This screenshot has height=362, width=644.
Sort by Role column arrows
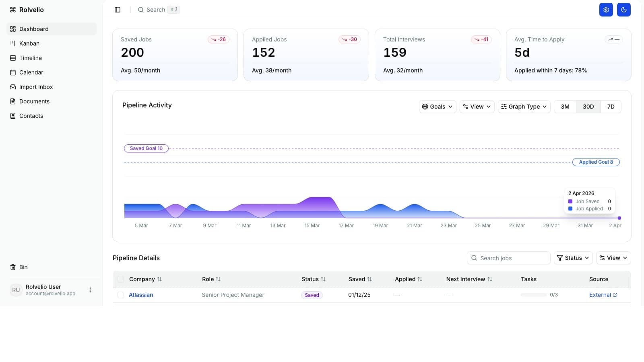218,279
